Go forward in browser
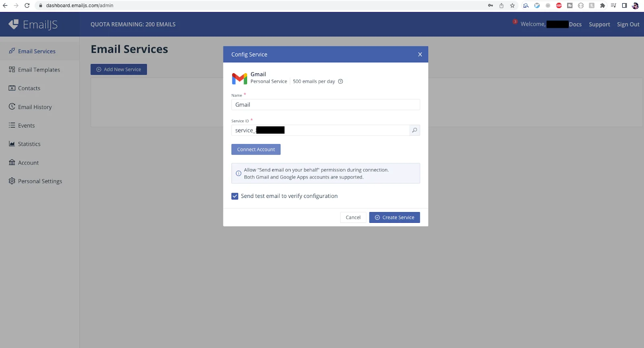 click(x=16, y=6)
